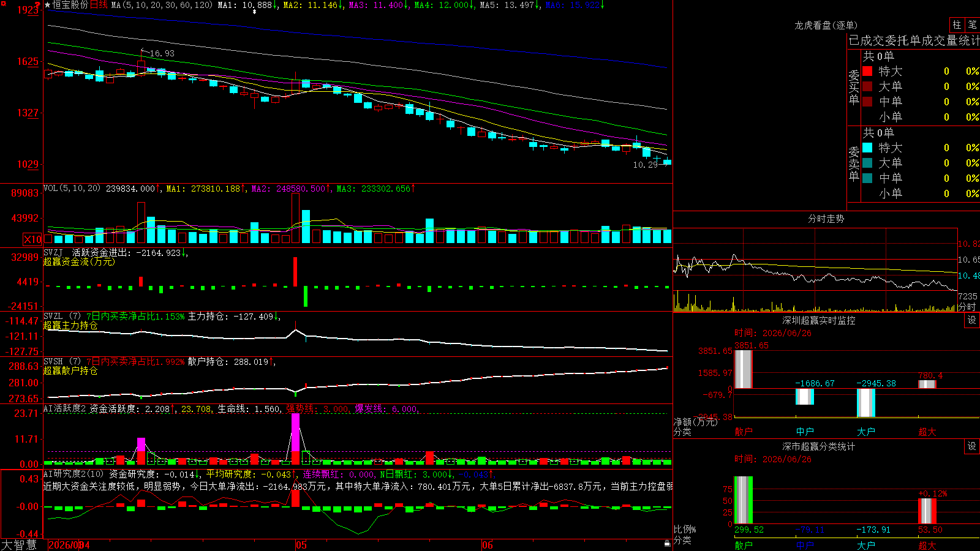Click the 超赢散户持仓 label

[70, 370]
